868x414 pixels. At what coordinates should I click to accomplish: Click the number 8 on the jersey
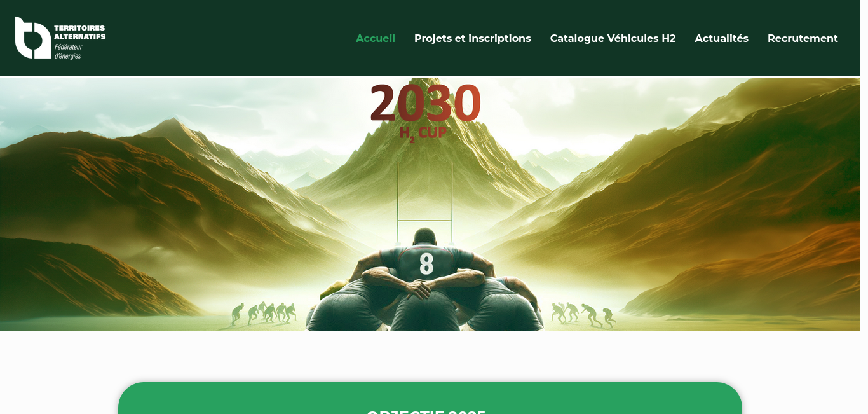(x=426, y=263)
